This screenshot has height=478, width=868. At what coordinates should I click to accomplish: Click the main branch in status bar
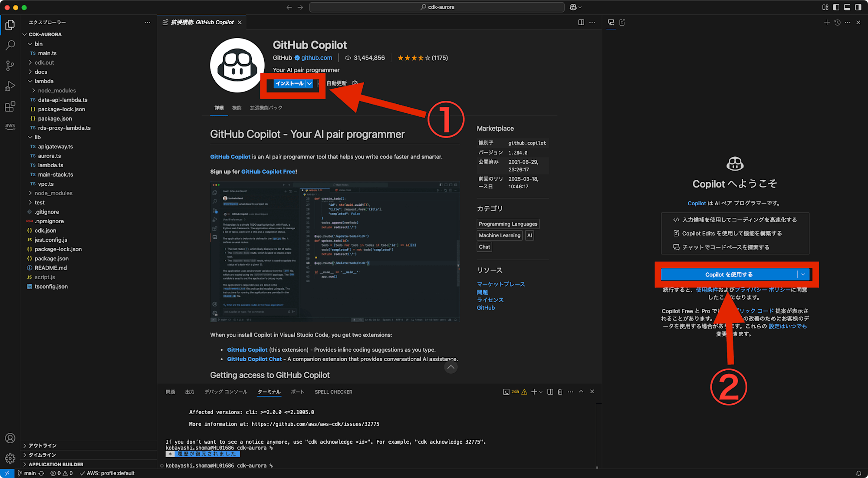(27, 473)
